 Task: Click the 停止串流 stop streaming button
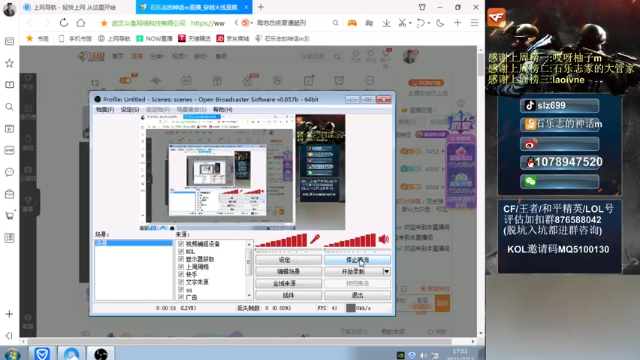tap(357, 260)
